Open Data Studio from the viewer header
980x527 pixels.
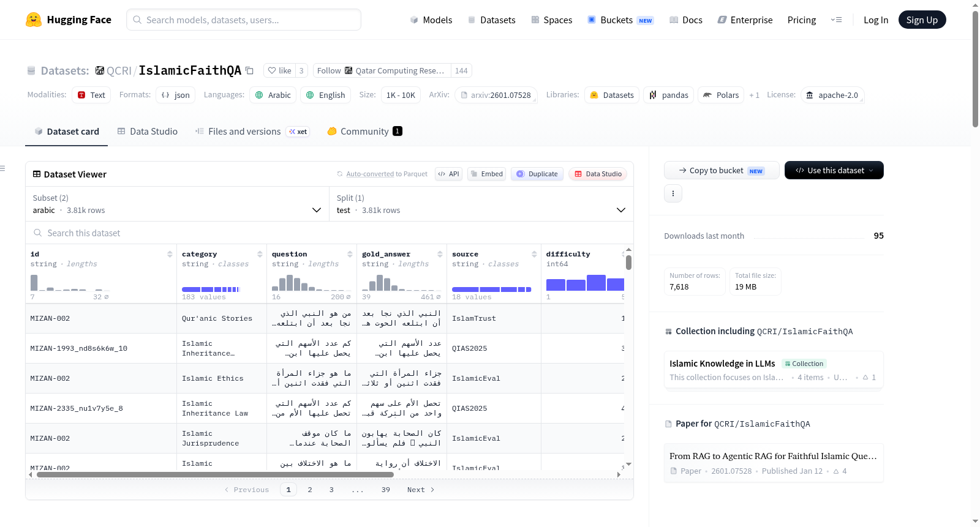click(598, 174)
